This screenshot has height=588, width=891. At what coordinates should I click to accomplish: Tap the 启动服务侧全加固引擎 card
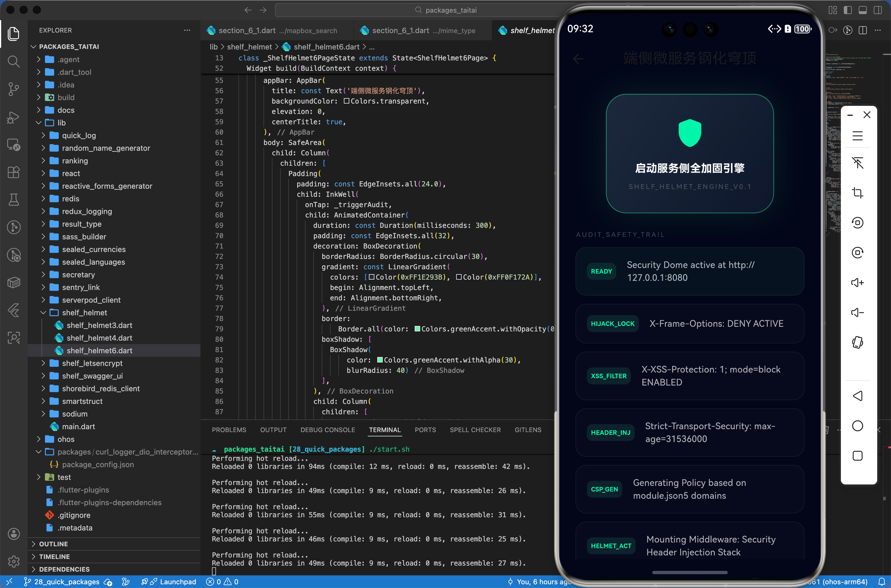[689, 154]
